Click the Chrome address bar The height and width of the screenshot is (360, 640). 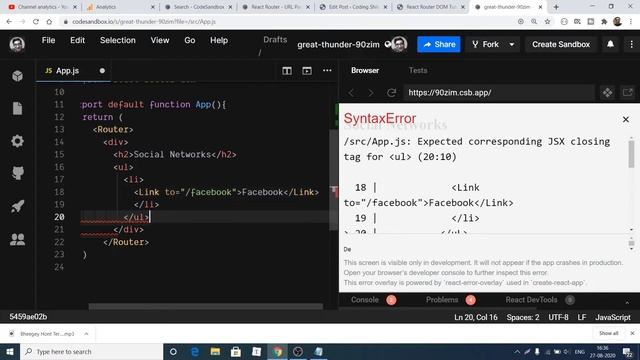click(287, 22)
